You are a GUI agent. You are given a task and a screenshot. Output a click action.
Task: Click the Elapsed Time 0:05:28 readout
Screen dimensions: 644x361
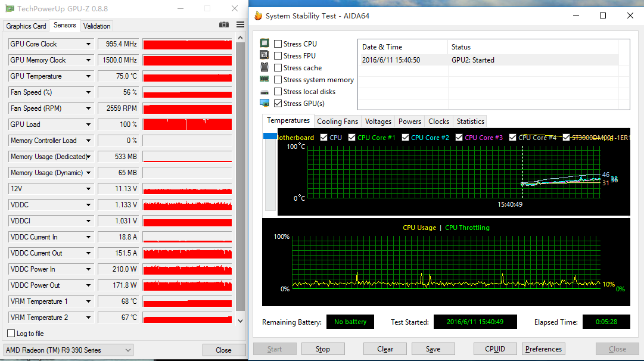pos(606,322)
